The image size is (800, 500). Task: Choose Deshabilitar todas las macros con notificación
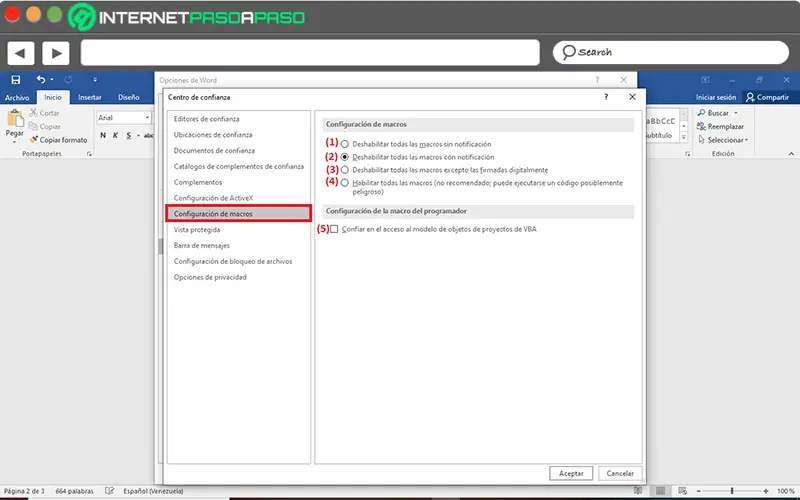(345, 157)
